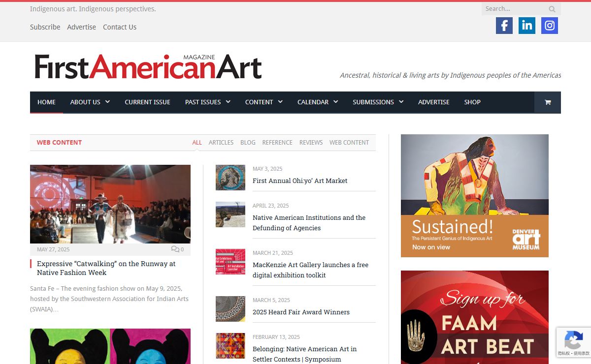Screen dimensions: 591x364
Task: Click the Native American Institutions thumbnail
Action: (x=230, y=214)
